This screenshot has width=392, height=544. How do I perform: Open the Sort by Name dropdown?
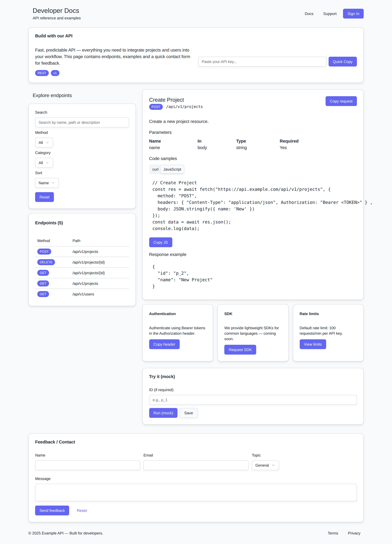pos(47,183)
